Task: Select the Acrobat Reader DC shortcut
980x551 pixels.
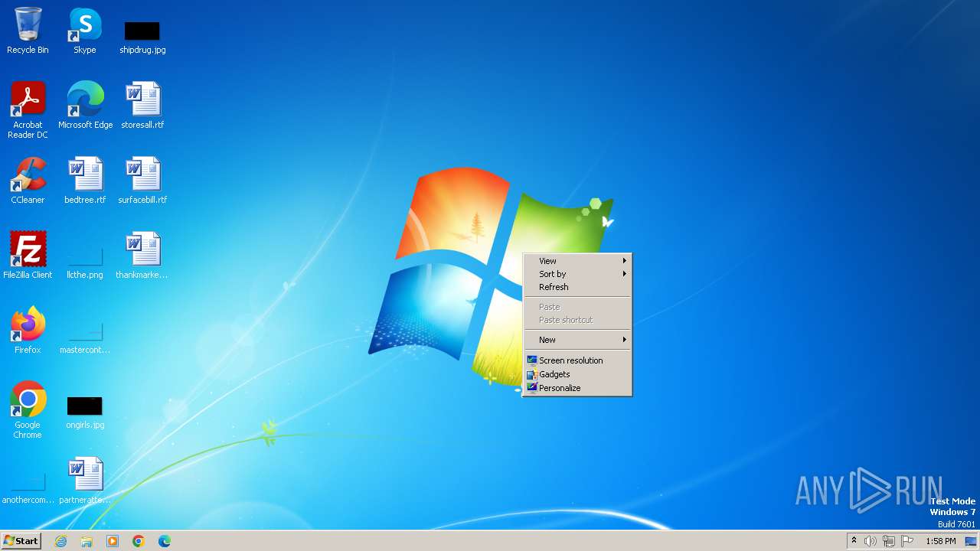Action: click(28, 109)
